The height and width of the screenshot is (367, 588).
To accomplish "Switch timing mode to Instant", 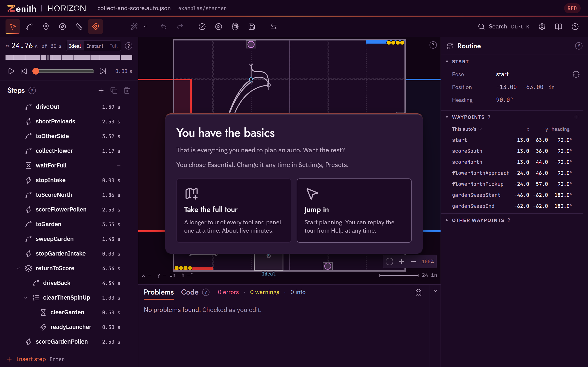I will (x=95, y=46).
